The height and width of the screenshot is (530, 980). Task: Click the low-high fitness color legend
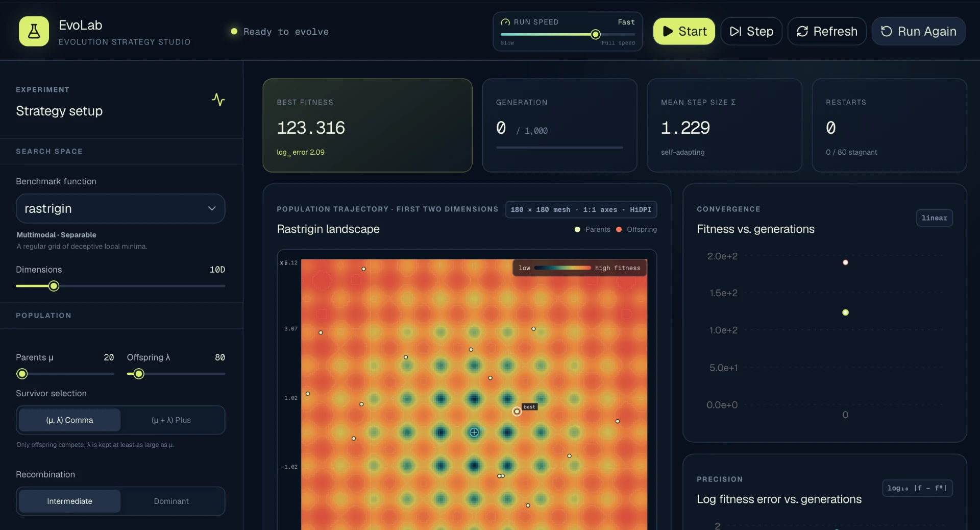[x=579, y=268]
